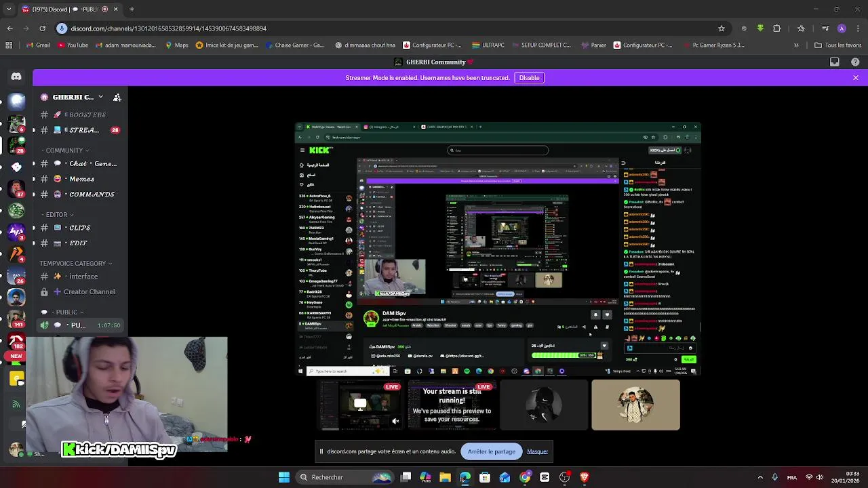Viewport: 868px width, 488px height.
Task: Open the Discord inbox icon in title bar
Action: pyautogui.click(x=835, y=62)
